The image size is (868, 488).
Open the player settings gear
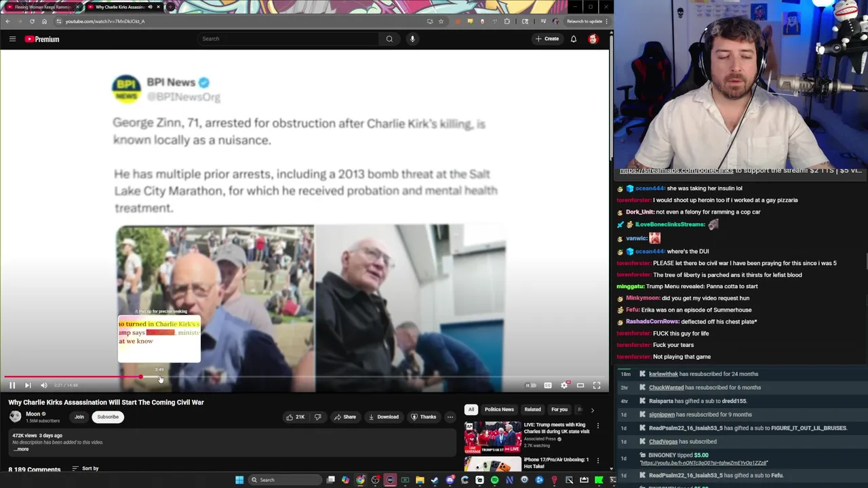click(x=564, y=385)
